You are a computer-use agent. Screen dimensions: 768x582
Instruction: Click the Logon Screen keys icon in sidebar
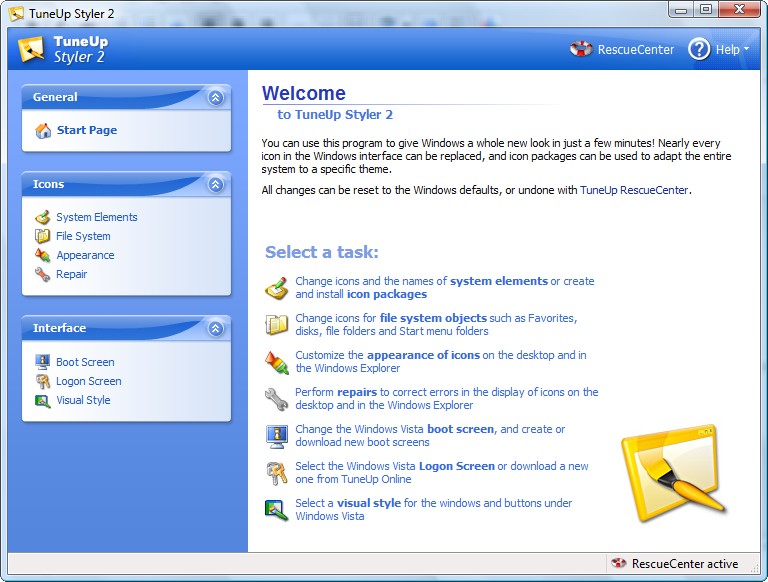click(x=42, y=381)
